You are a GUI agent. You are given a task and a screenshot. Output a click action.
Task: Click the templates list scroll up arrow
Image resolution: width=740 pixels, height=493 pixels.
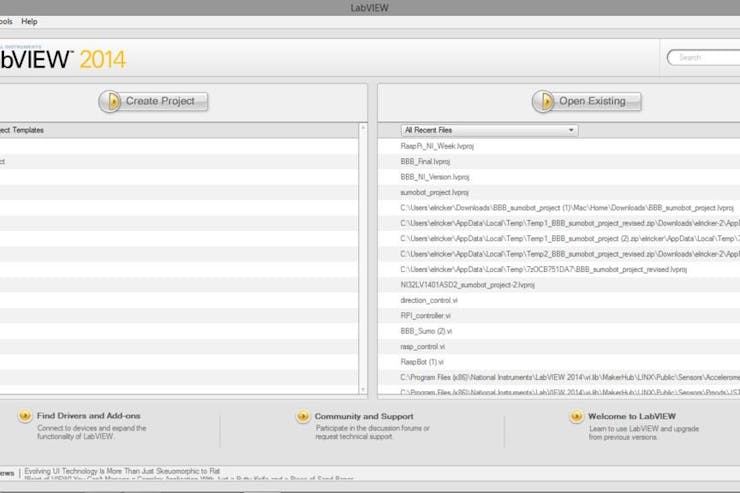363,128
